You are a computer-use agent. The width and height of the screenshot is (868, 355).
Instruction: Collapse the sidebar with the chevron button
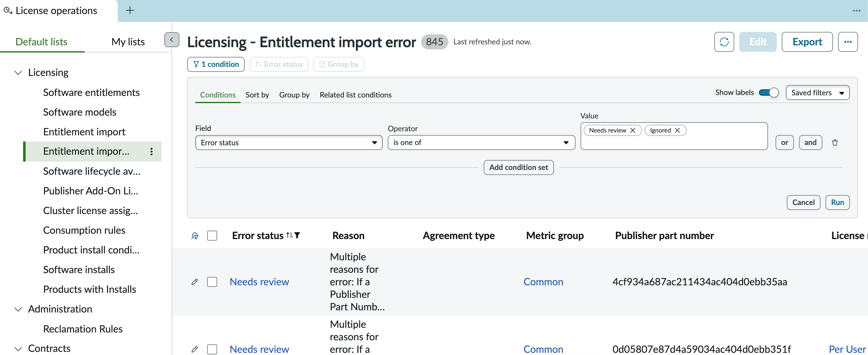coord(172,40)
